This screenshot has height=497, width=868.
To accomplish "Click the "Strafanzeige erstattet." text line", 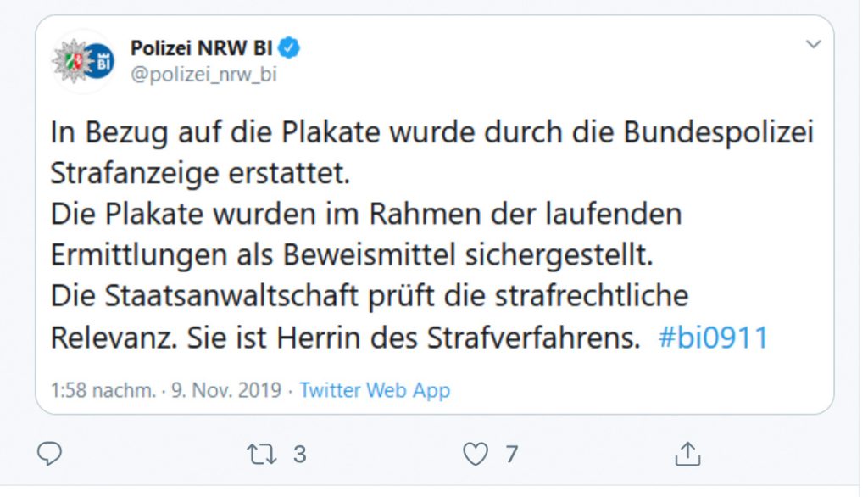I will point(199,173).
